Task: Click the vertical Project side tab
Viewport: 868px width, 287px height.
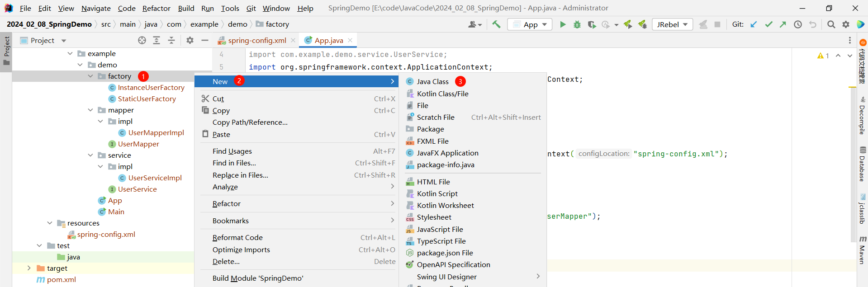Action: click(6, 51)
